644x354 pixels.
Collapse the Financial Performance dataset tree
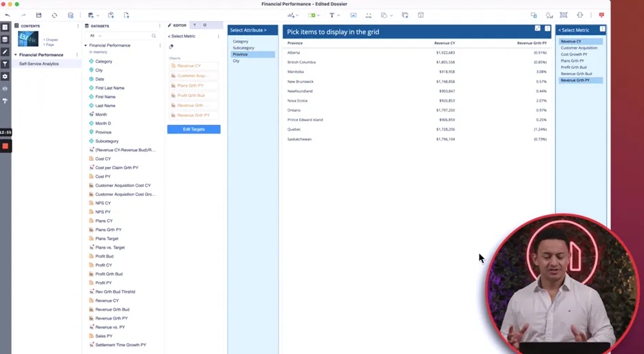(86, 45)
